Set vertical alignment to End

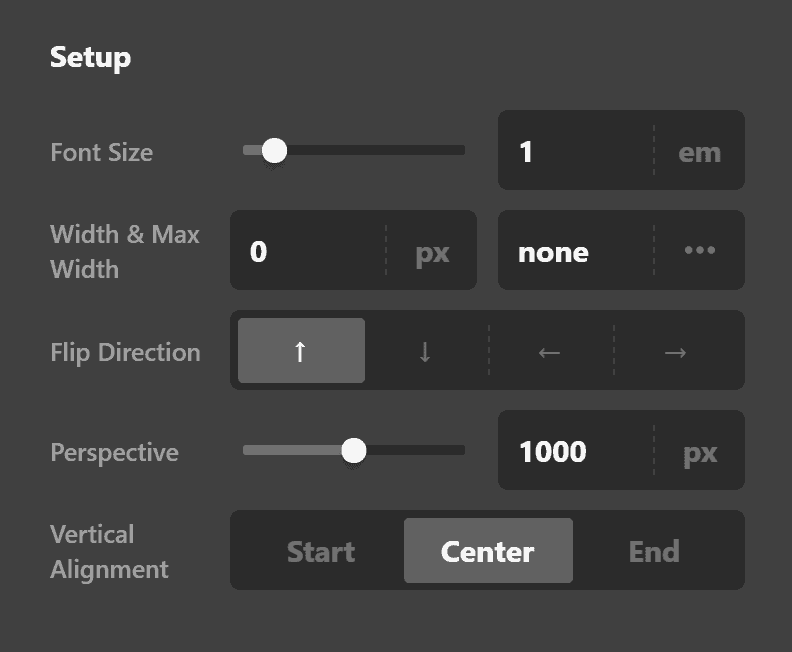[x=654, y=551]
